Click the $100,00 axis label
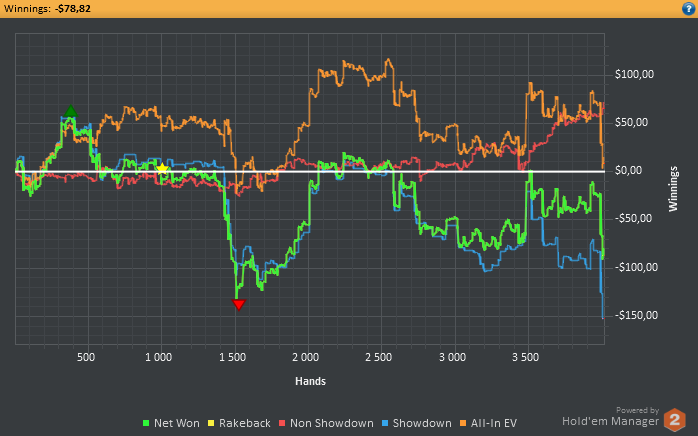The height and width of the screenshot is (436, 698). [x=634, y=74]
